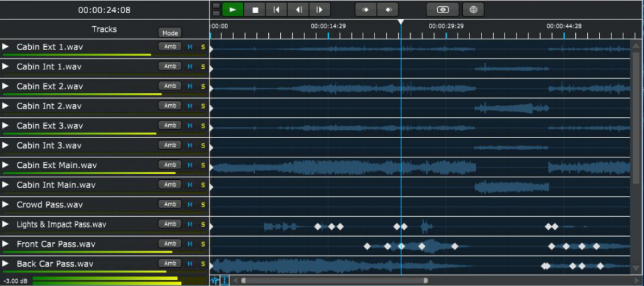The width and height of the screenshot is (644, 286).
Task: Go to next keyframe
Action: [x=388, y=9]
